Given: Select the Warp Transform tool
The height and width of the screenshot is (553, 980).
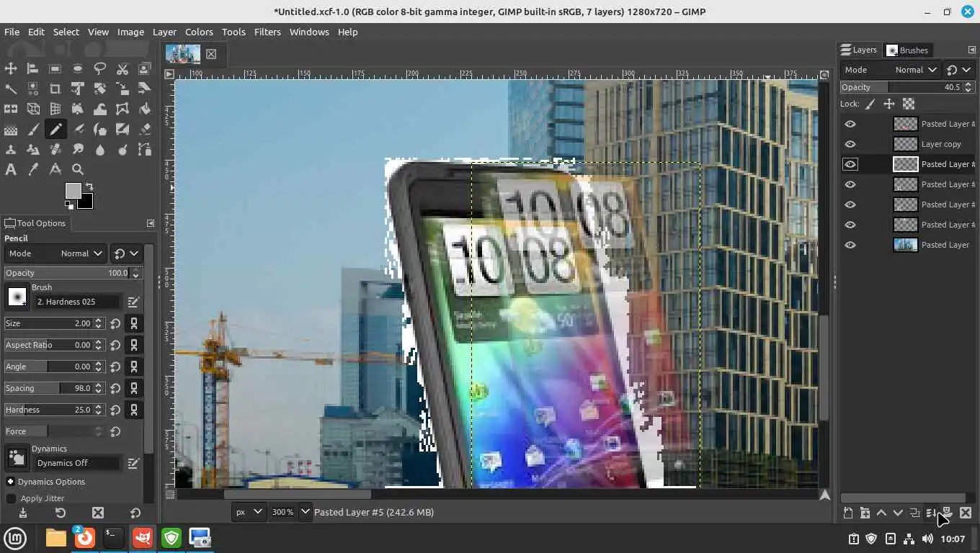Looking at the screenshot, I should [99, 109].
